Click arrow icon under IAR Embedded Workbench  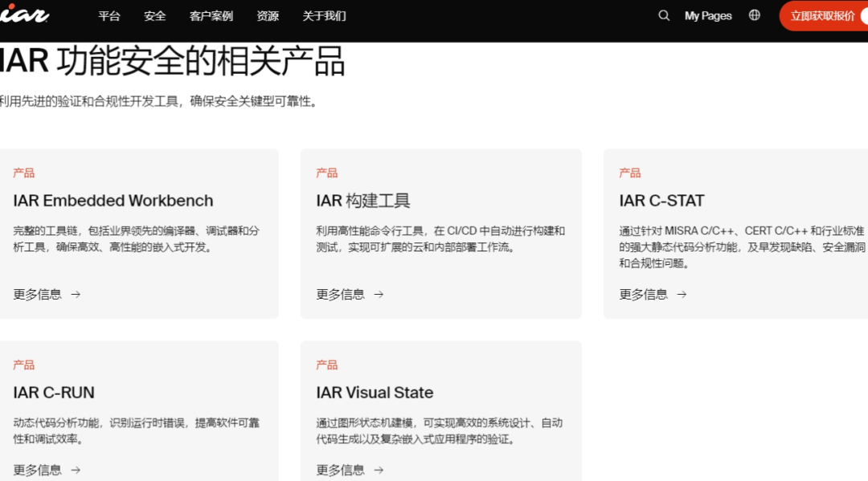pyautogui.click(x=76, y=295)
